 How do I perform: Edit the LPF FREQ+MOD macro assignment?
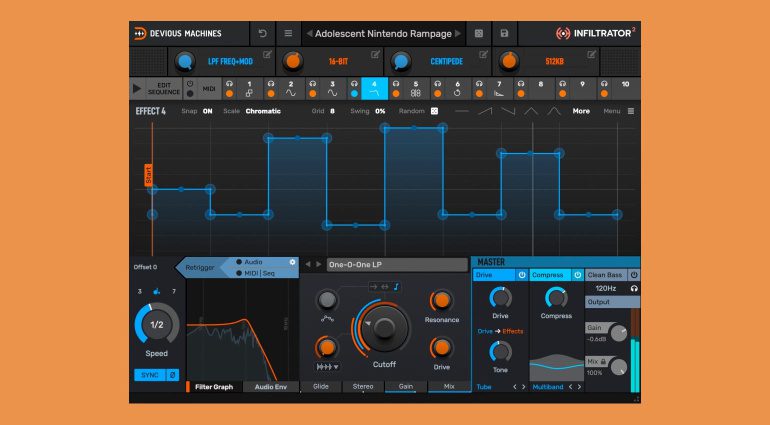pos(267,55)
